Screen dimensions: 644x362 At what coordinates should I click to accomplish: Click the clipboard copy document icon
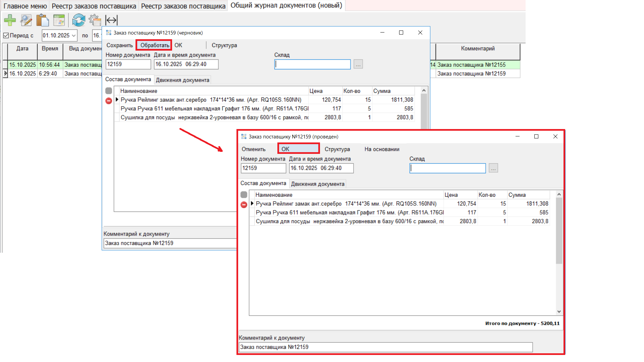click(43, 20)
